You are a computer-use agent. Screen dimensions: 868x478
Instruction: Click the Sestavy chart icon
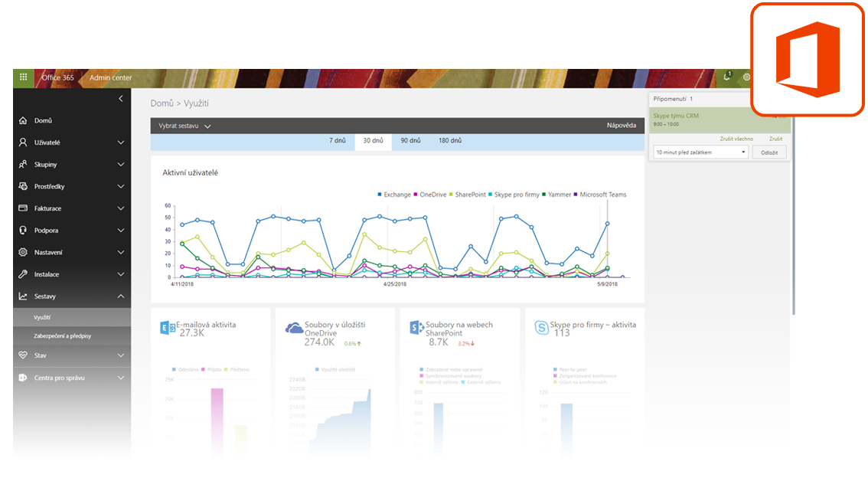pos(23,296)
